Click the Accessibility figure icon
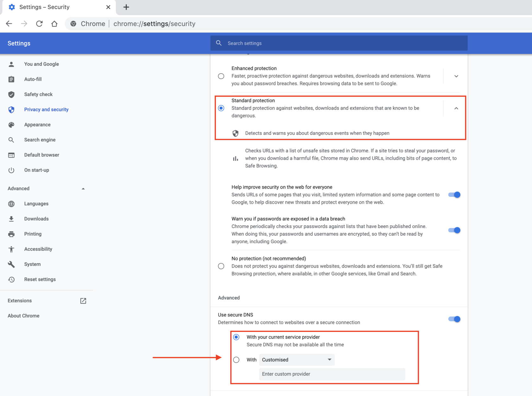The image size is (532, 396). (x=11, y=249)
